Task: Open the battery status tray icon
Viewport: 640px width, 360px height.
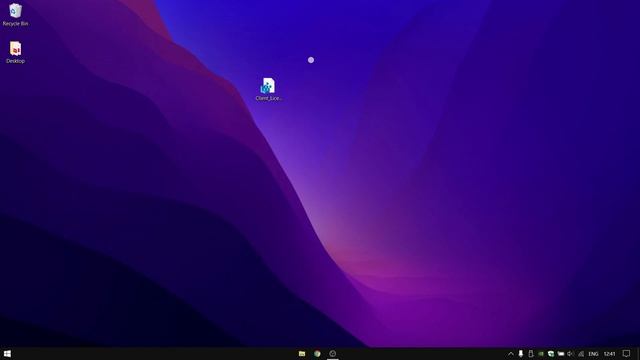Action: tap(561, 354)
